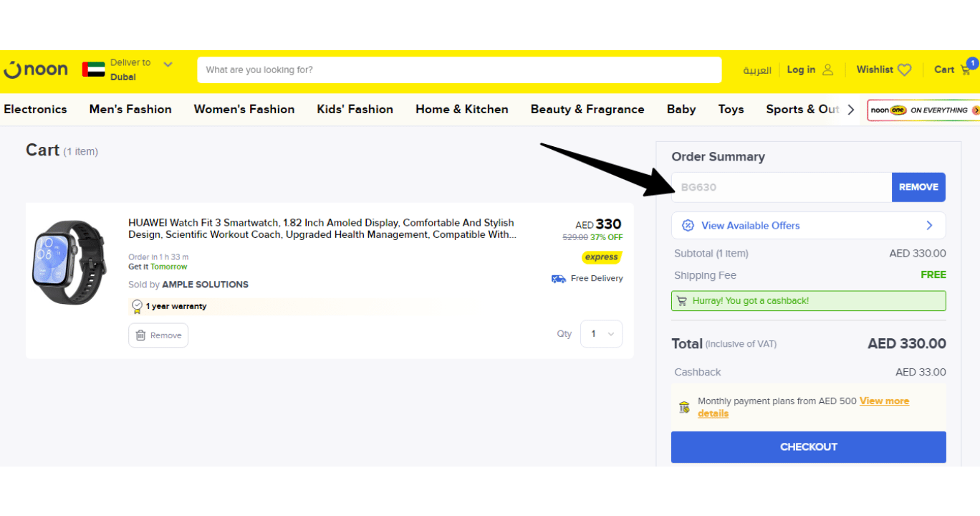
Task: Click the BG630 coupon code field
Action: 782,187
